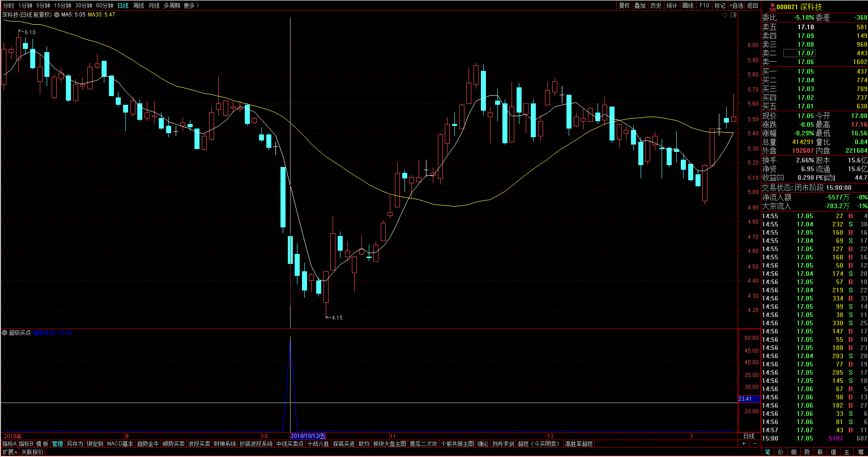Select the MACD基本 indicator template

click(x=120, y=444)
